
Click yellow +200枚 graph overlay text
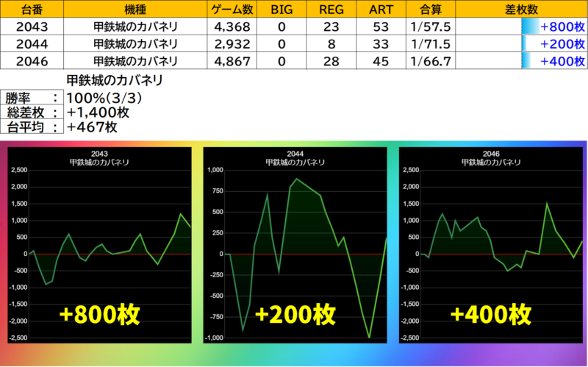point(295,314)
